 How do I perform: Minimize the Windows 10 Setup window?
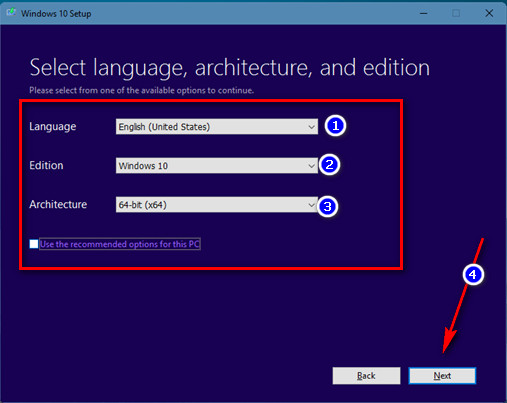pos(424,13)
